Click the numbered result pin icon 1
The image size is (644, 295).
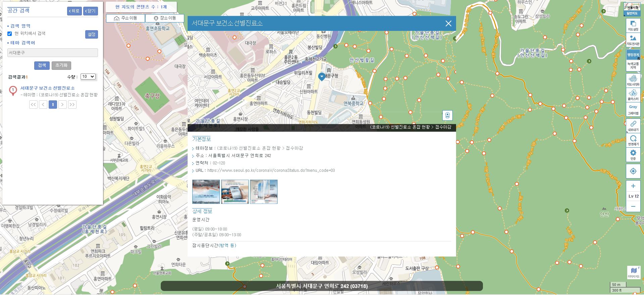point(13,91)
